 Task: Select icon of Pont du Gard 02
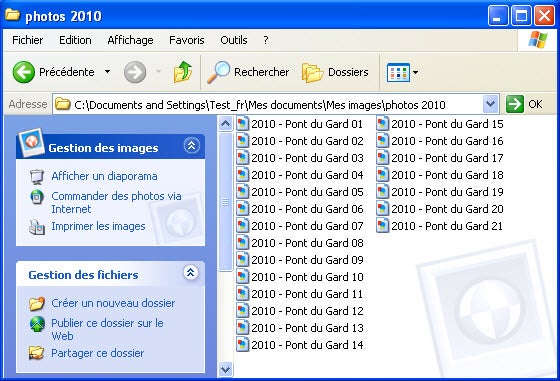pyautogui.click(x=242, y=141)
